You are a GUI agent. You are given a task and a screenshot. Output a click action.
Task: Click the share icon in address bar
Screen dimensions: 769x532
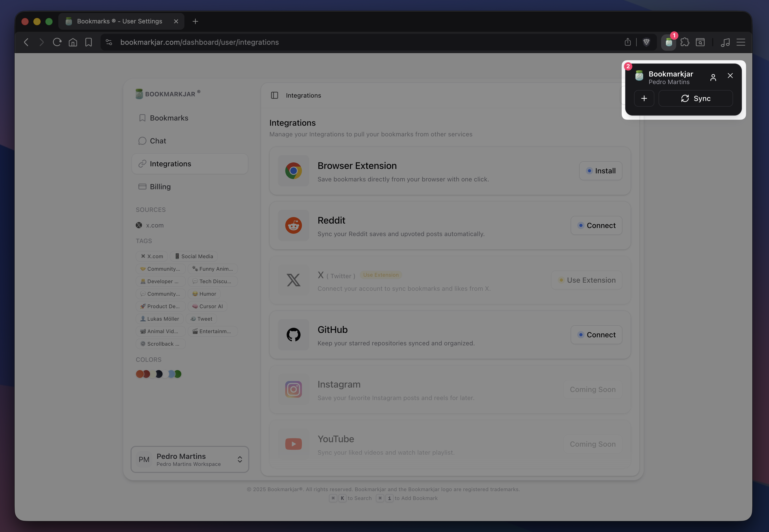pyautogui.click(x=628, y=42)
